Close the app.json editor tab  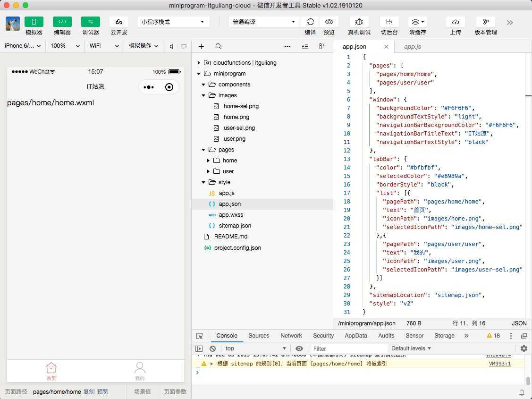(386, 47)
